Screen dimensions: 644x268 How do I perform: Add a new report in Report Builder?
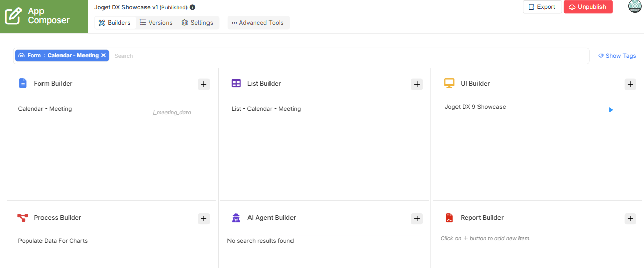click(630, 219)
